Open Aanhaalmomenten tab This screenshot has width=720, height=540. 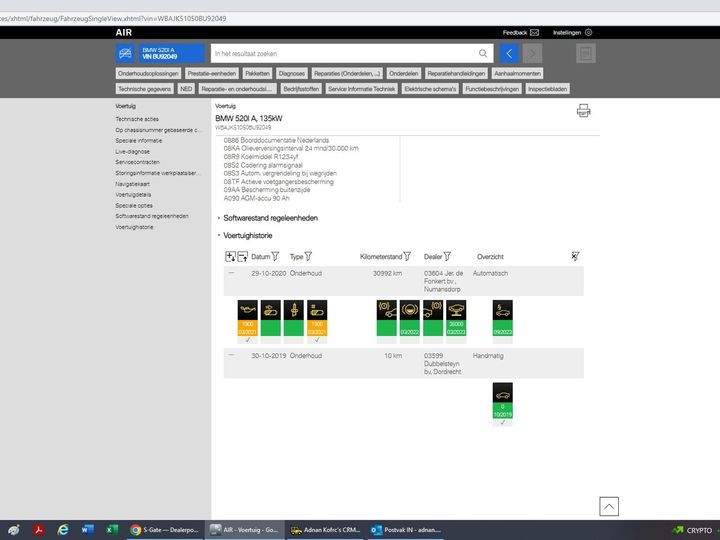pyautogui.click(x=518, y=73)
